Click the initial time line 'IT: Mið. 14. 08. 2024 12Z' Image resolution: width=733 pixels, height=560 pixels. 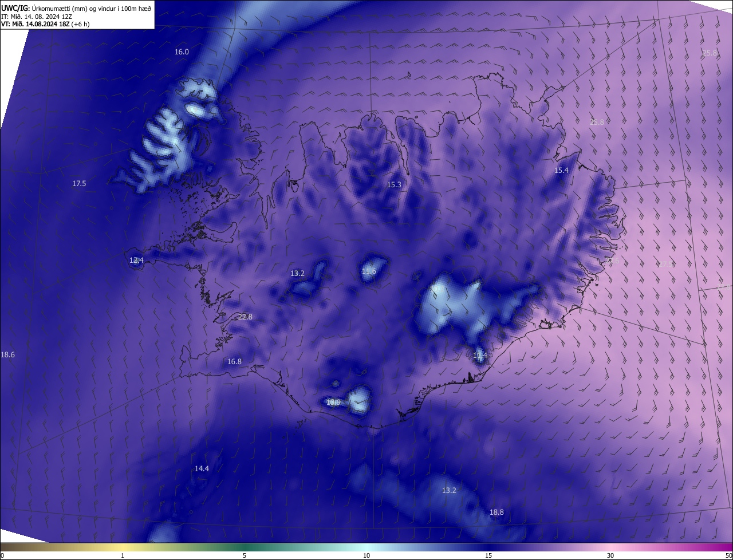click(x=36, y=16)
